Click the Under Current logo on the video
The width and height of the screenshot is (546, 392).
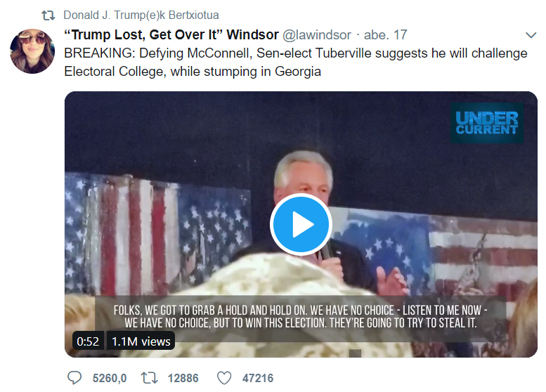[x=487, y=123]
